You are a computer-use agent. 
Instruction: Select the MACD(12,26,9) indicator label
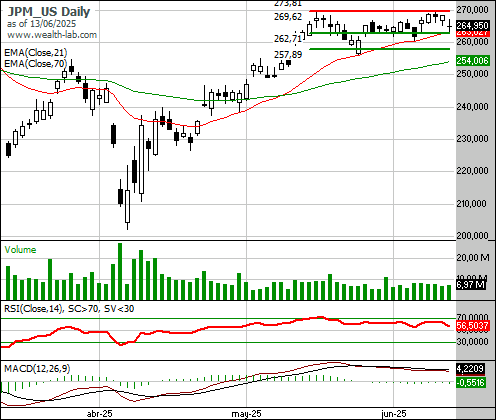pyautogui.click(x=37, y=368)
